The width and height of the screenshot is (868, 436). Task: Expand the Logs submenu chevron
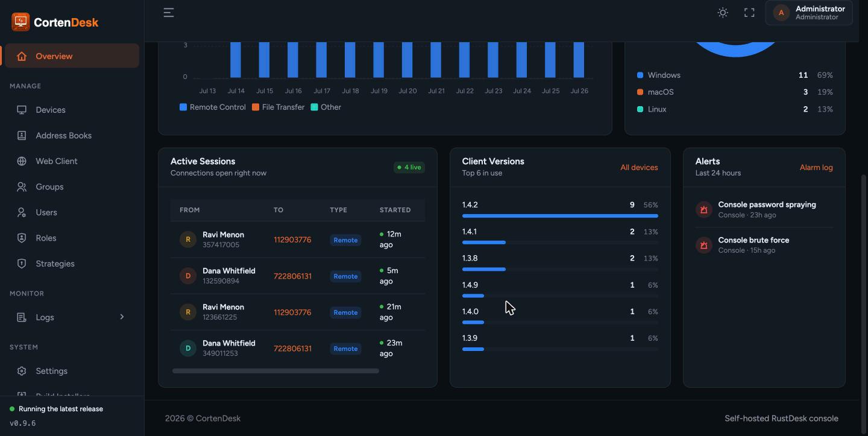point(122,317)
